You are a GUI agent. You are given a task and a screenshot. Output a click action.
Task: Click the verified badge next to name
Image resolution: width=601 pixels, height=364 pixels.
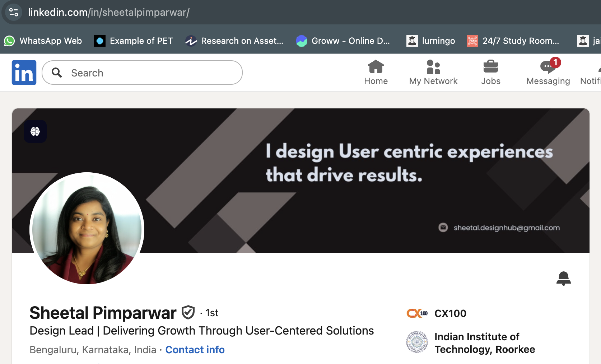point(188,312)
